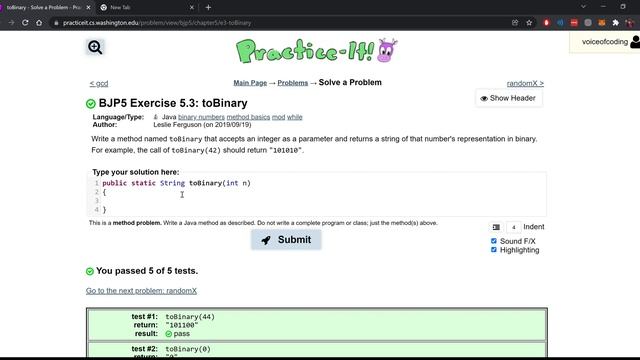Open the voiceofcoding user menu

(605, 42)
